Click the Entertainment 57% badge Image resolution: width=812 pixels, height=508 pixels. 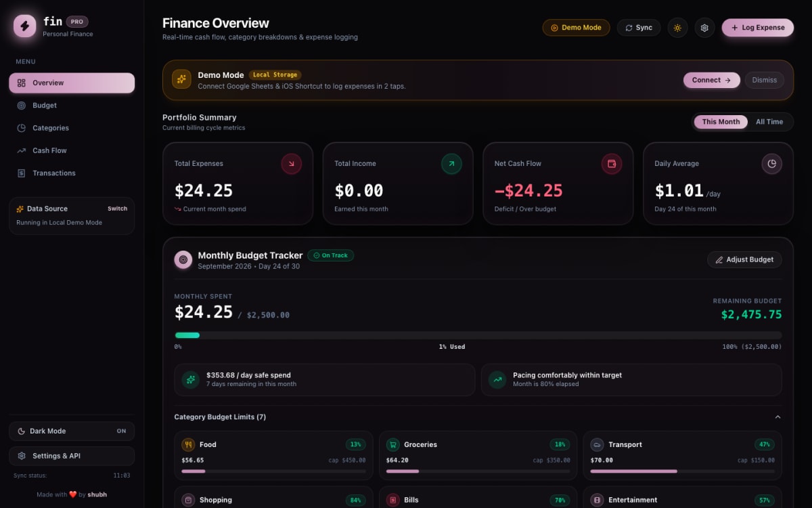coord(765,501)
